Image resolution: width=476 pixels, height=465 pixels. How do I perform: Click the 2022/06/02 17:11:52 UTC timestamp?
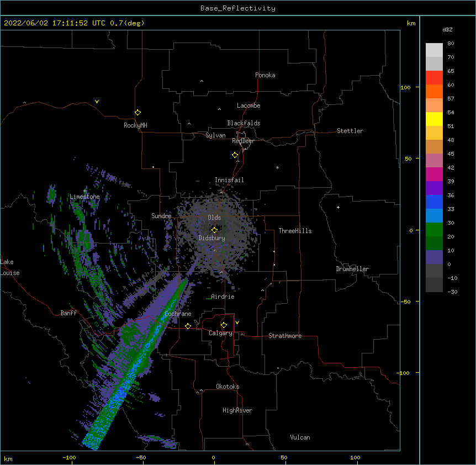coord(55,23)
